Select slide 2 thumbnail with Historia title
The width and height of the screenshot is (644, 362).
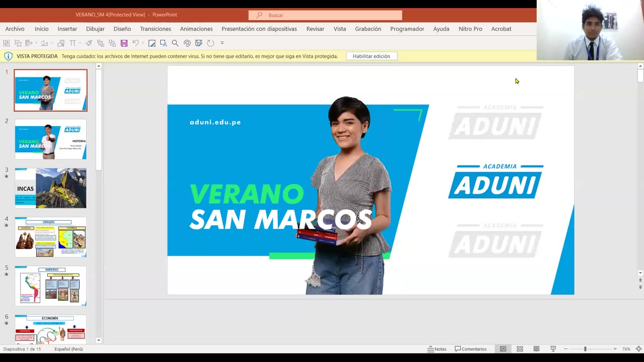(x=50, y=139)
